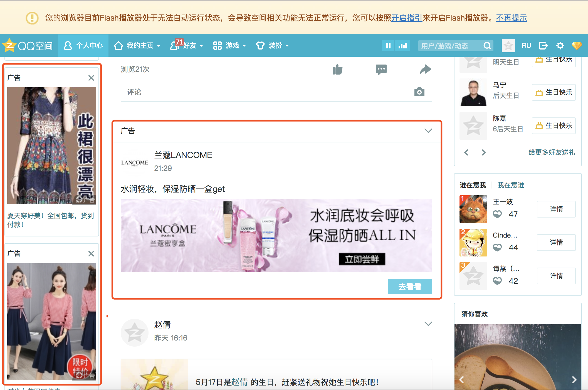Screen dimensions: 588x390
Task: Click the RU username label
Action: (x=526, y=45)
